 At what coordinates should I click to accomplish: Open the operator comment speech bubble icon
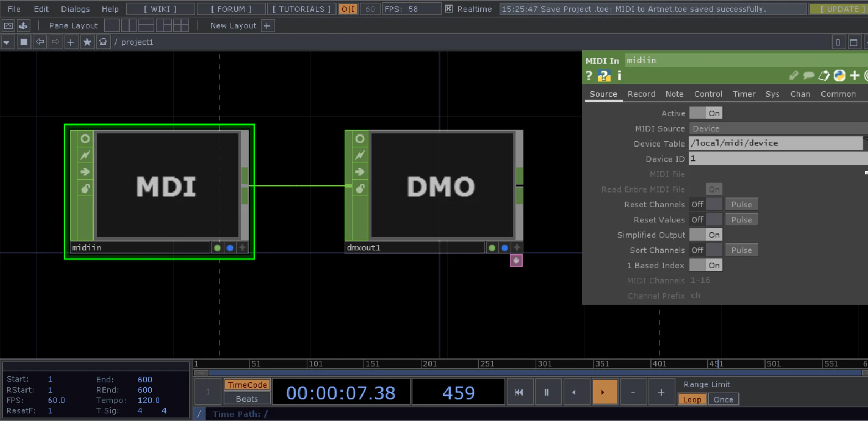coord(809,76)
